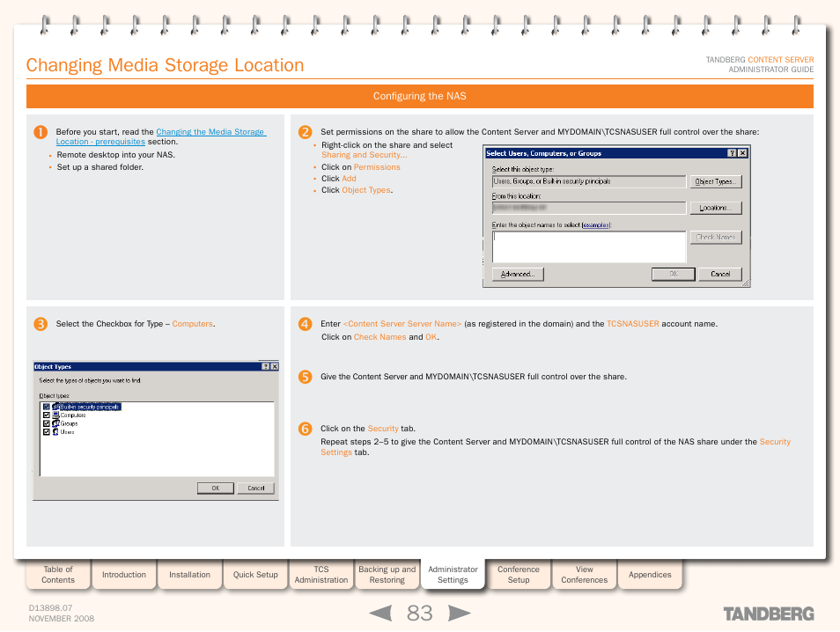Open the Backing up and Restoring tab
The height and width of the screenshot is (632, 840).
pos(387,574)
